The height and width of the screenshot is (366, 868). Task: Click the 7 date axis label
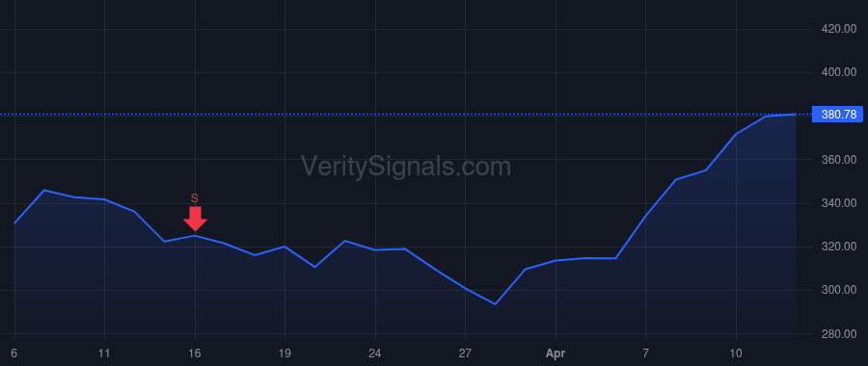645,353
